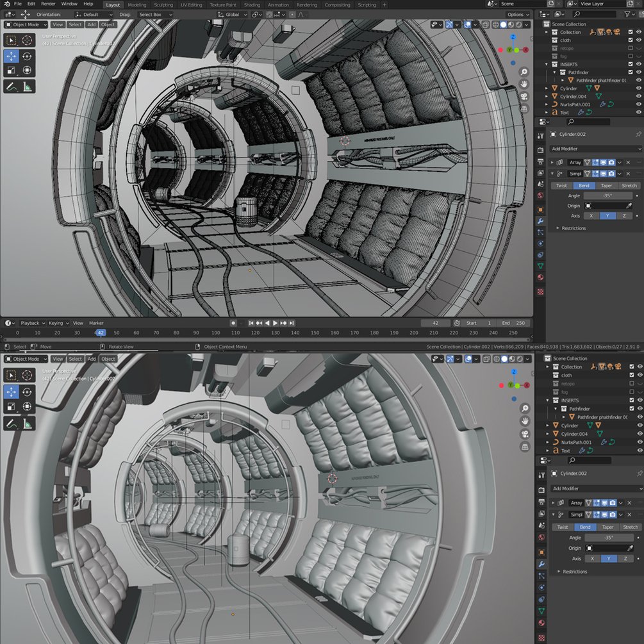Toggle camera view gizmo in lower viewport
Image resolution: width=644 pixels, height=644 pixels.
click(525, 434)
